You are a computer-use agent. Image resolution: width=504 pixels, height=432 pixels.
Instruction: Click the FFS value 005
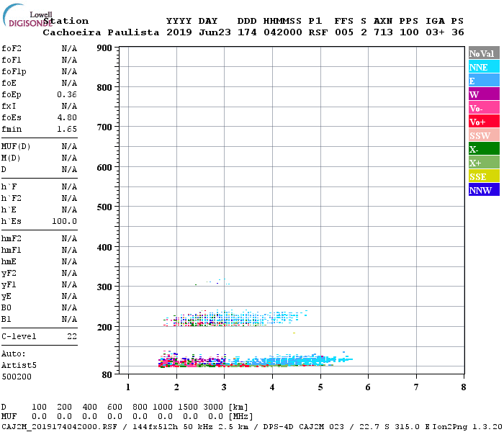pos(344,32)
